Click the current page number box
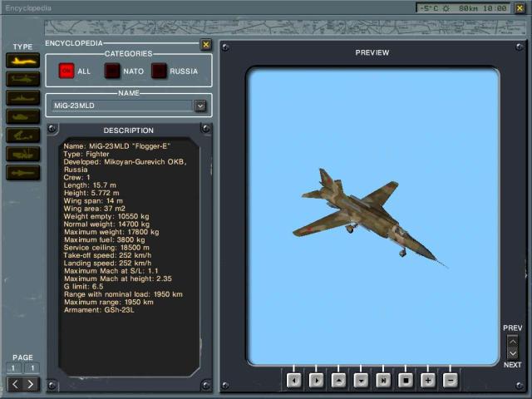The image size is (532, 399). (13, 368)
